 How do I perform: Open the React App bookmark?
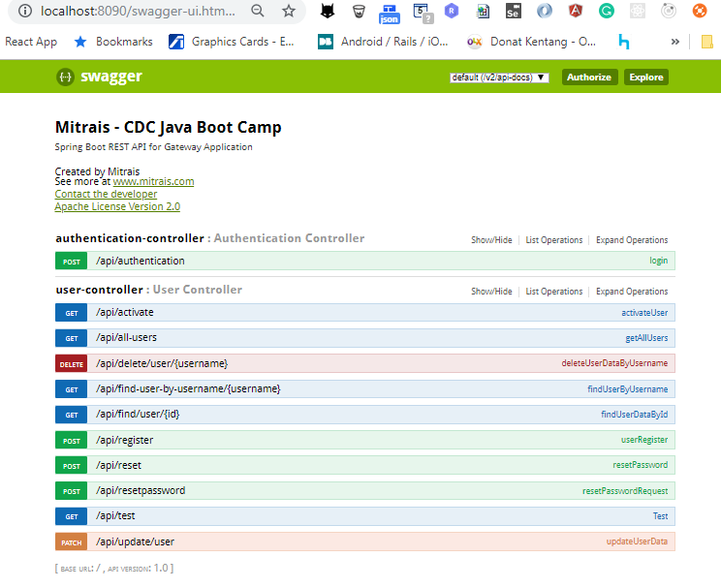pyautogui.click(x=31, y=42)
